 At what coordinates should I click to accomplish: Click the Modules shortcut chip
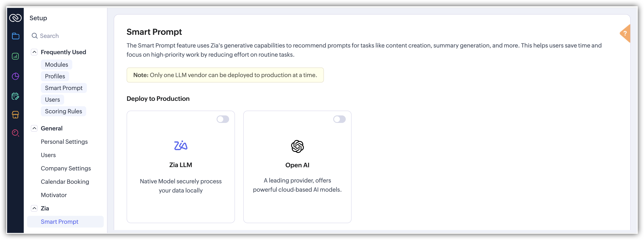click(56, 65)
